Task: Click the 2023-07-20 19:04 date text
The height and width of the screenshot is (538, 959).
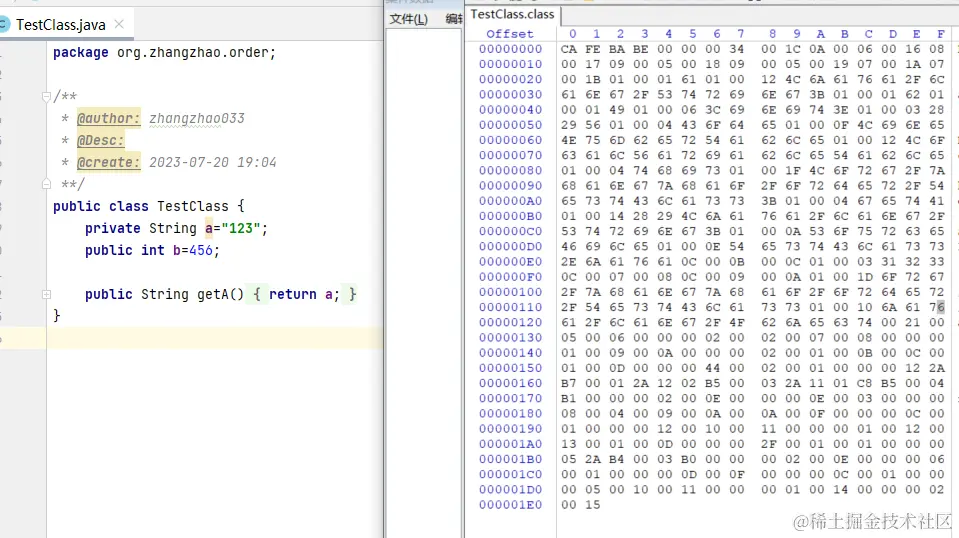Action: click(x=213, y=163)
